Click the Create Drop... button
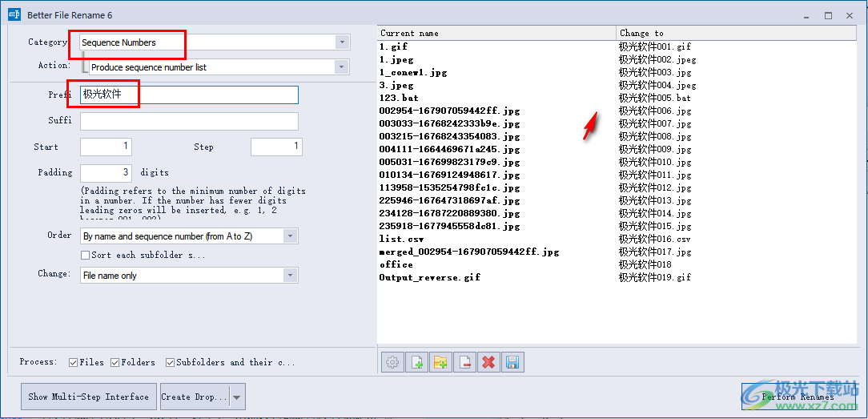Viewport: 868px width, 419px height. [x=195, y=397]
